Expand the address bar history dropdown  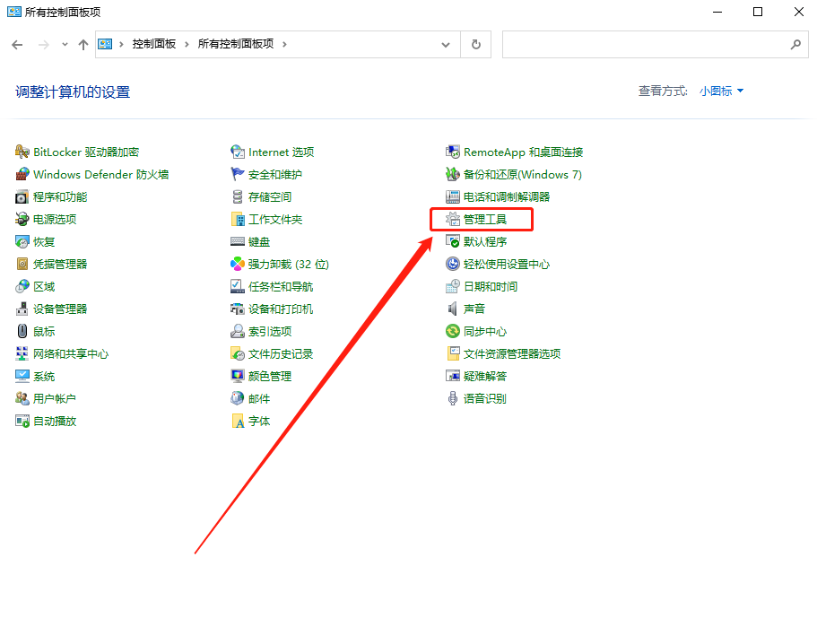(x=445, y=43)
